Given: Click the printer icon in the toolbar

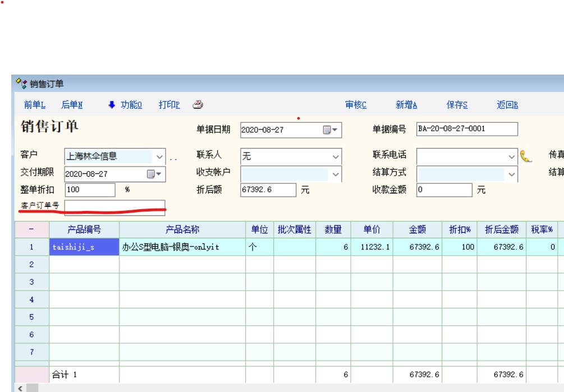Looking at the screenshot, I should click(x=198, y=105).
